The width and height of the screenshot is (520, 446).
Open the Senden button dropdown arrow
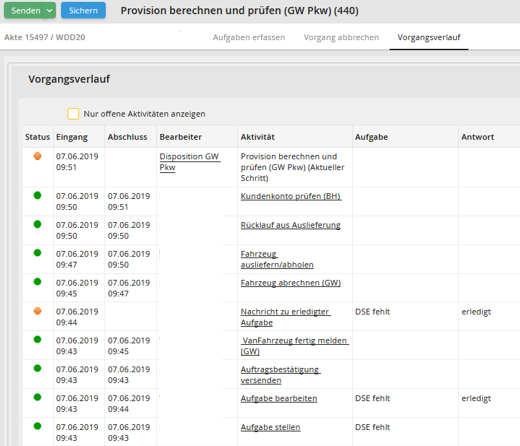click(49, 11)
